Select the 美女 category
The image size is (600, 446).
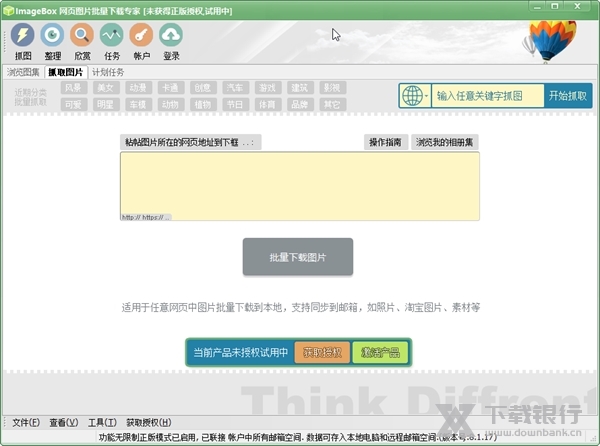(106, 88)
